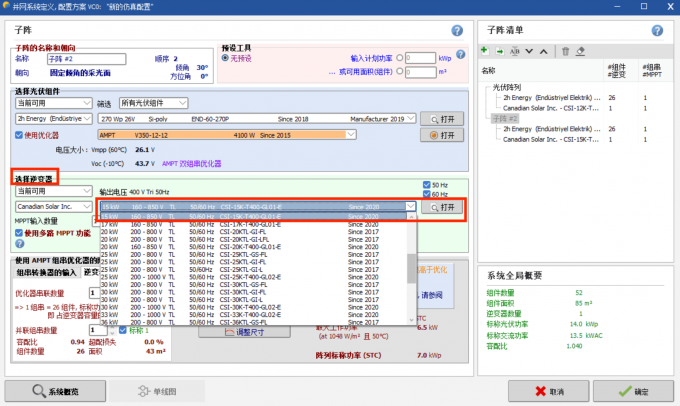Open the 270 Wp module model dropdown

(257, 118)
